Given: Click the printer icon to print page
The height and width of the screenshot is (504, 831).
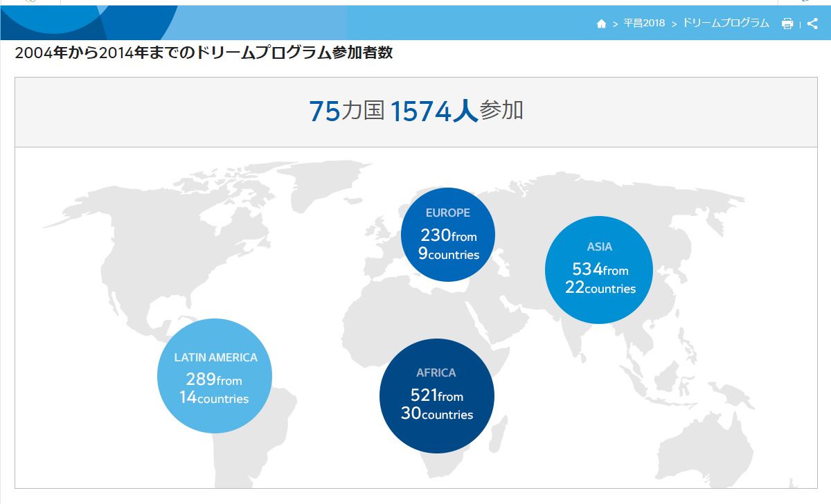Looking at the screenshot, I should (x=787, y=24).
